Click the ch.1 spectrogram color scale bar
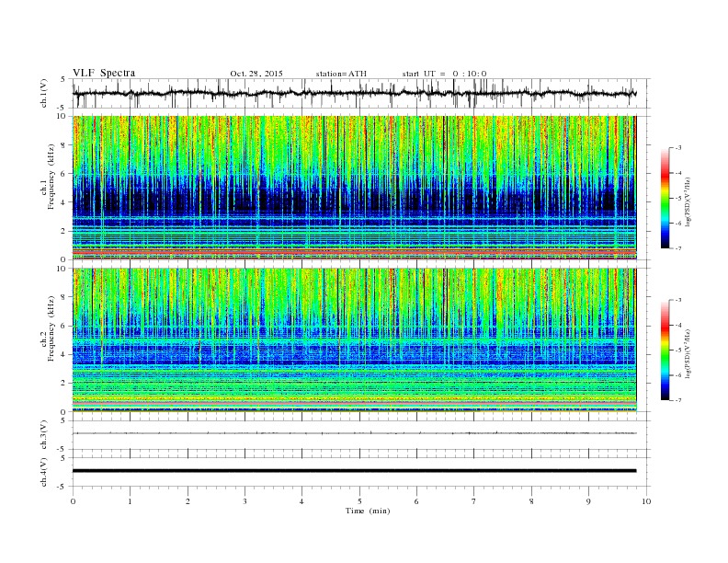Screen dimensions: 728x563 click(x=665, y=198)
